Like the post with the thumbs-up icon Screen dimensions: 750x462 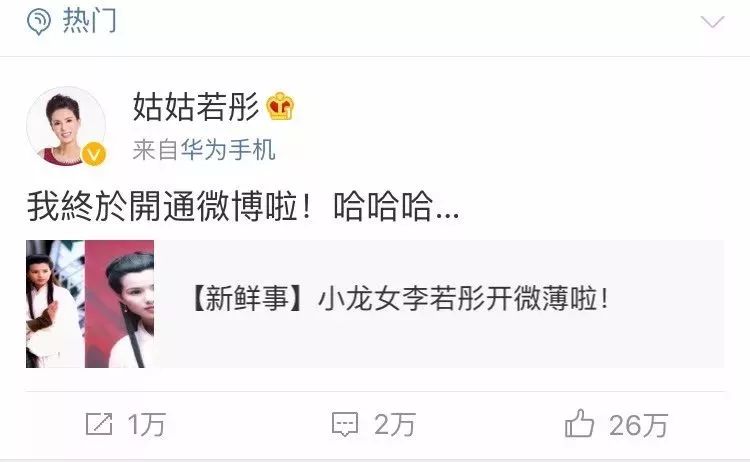point(579,423)
